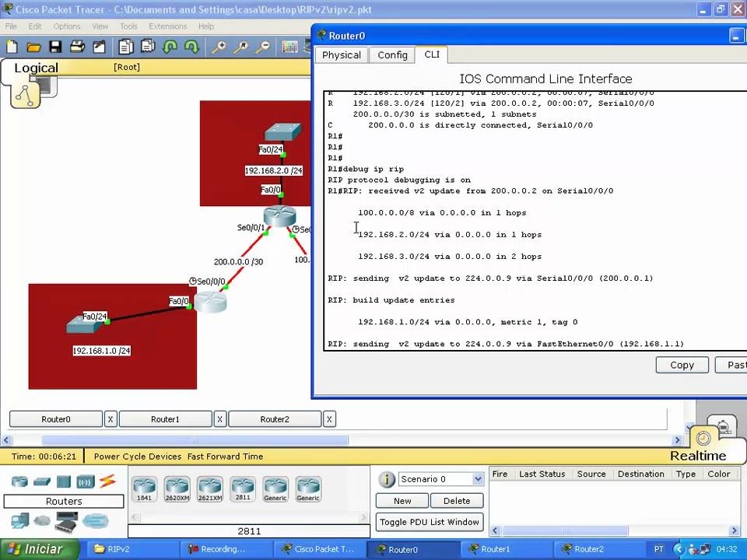Click the Router2 bar button
This screenshot has width=747, height=560.
[x=275, y=419]
